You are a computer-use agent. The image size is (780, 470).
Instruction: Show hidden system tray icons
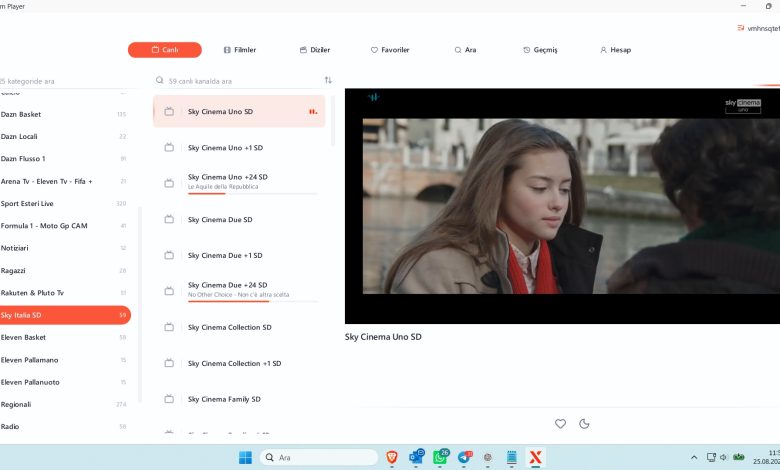(x=694, y=457)
